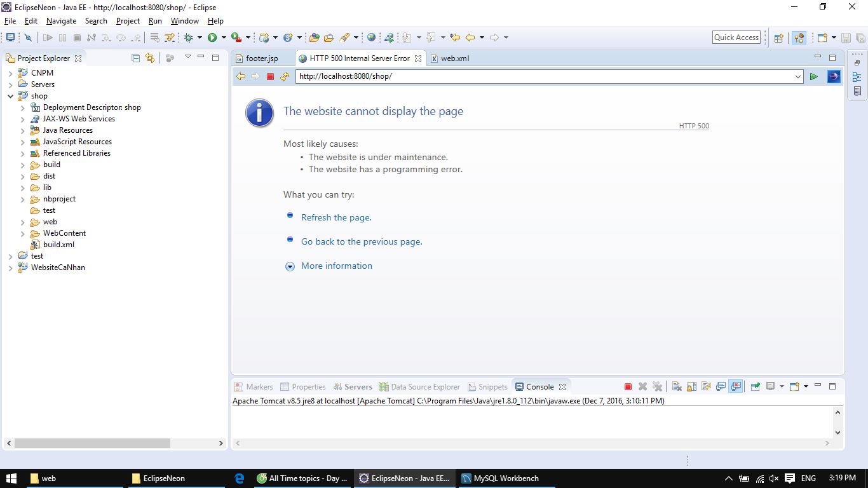Switch to the web.xml editor tab
The width and height of the screenshot is (868, 488).
[454, 58]
